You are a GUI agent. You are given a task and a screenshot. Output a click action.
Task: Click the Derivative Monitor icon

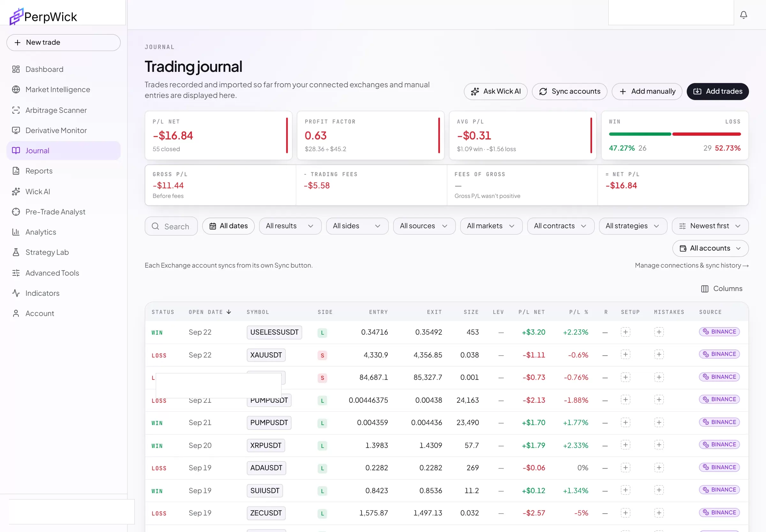pos(16,130)
